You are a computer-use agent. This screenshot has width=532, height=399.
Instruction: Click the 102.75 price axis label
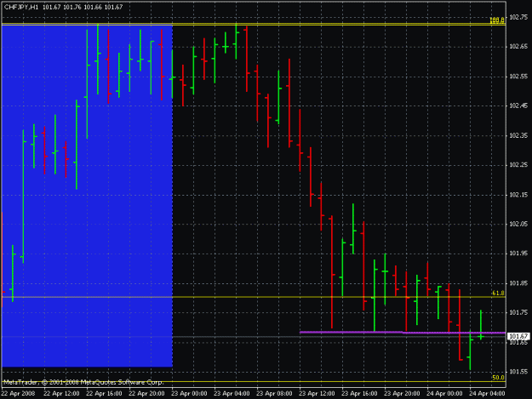click(518, 17)
